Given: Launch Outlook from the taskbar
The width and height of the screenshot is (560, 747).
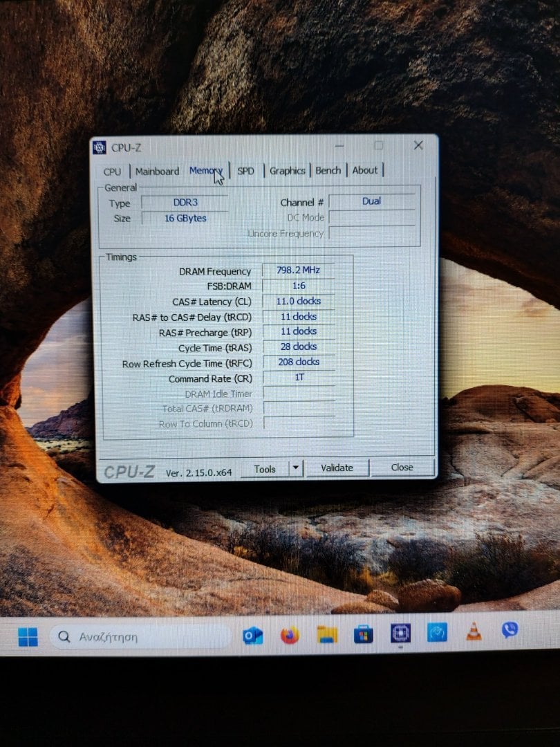Looking at the screenshot, I should (252, 636).
